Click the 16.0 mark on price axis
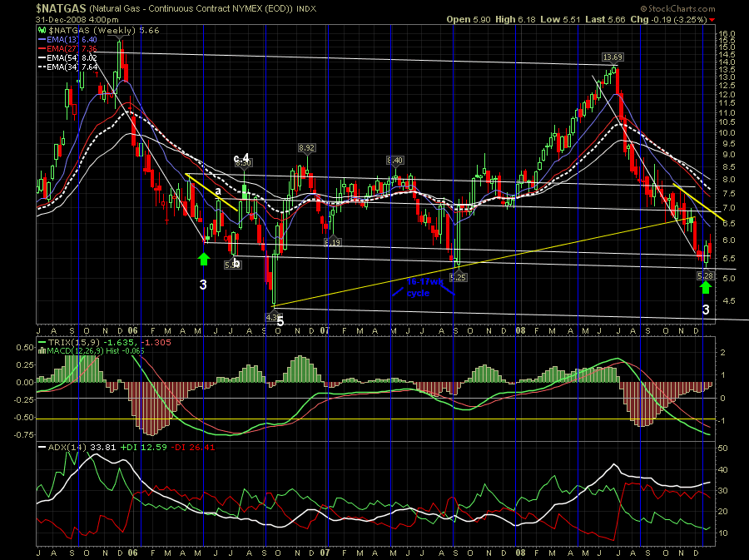Screen dimensions: 749x560 tap(726, 34)
